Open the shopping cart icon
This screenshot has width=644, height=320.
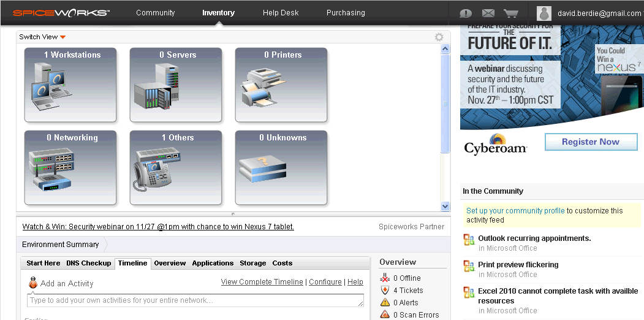510,13
